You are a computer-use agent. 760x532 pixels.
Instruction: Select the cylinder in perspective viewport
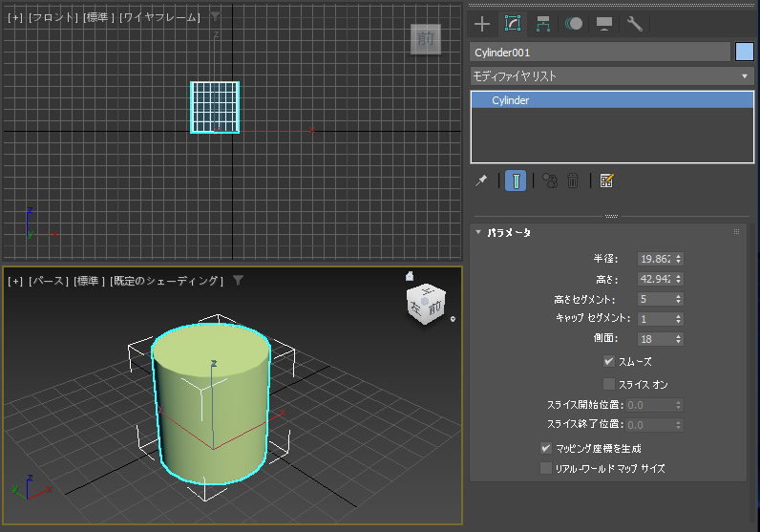(212, 403)
